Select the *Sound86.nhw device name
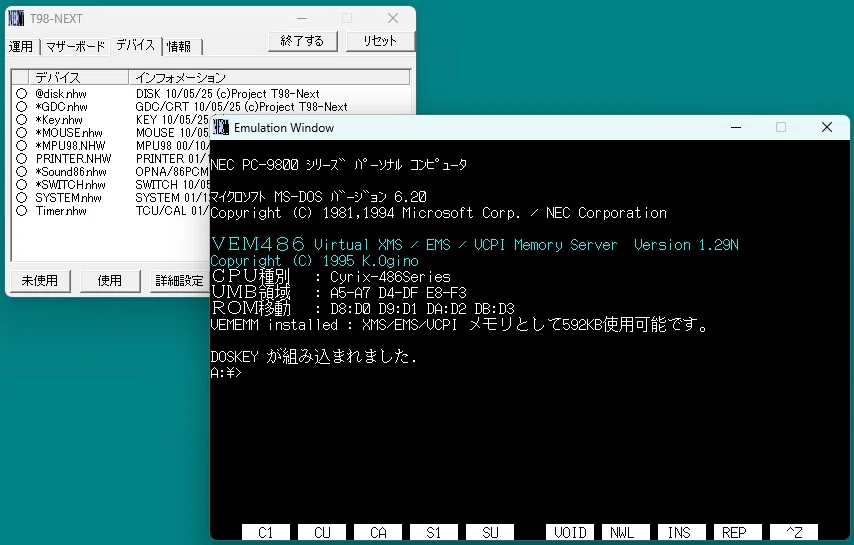The width and height of the screenshot is (854, 545). 71,172
